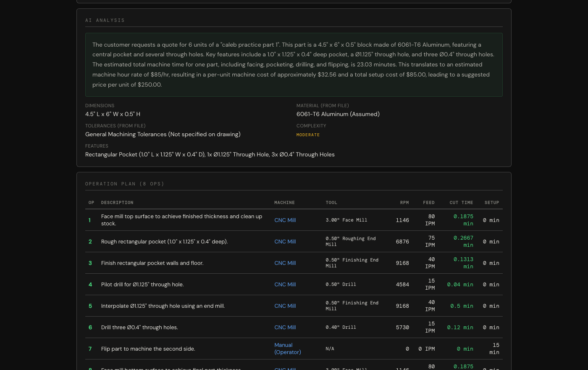The width and height of the screenshot is (588, 370).
Task: Click tool cell 0.50" Roughing End Mill
Action: pos(351,241)
